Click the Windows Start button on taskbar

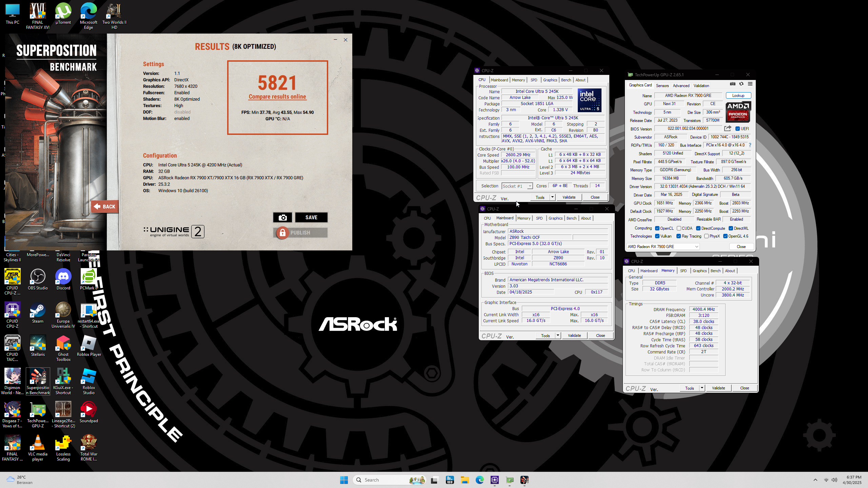pyautogui.click(x=344, y=480)
